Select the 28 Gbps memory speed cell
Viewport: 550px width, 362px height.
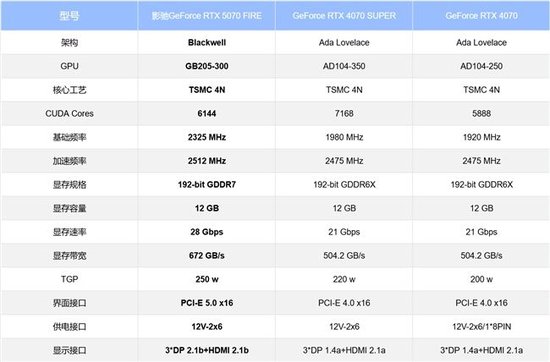click(x=207, y=232)
